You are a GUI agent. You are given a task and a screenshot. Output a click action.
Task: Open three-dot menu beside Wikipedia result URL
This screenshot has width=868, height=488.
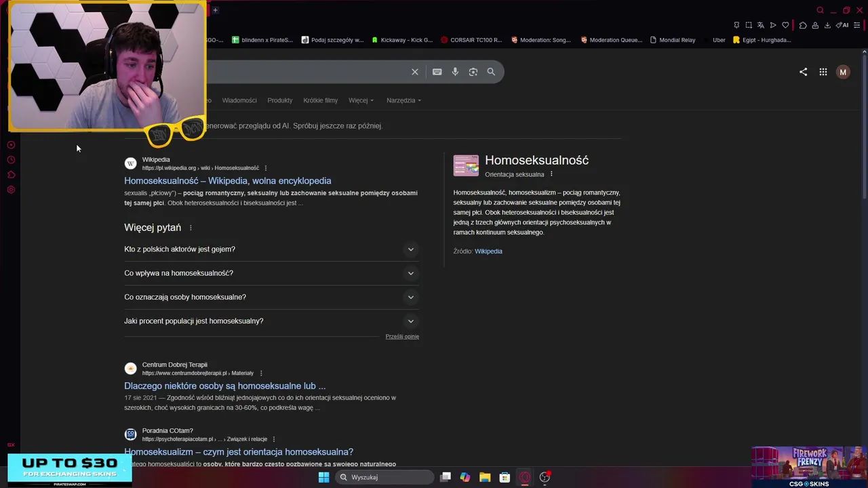pyautogui.click(x=266, y=168)
